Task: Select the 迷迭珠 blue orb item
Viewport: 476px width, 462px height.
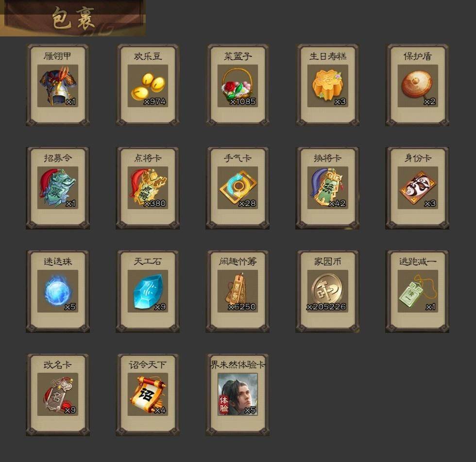Action: 58,291
